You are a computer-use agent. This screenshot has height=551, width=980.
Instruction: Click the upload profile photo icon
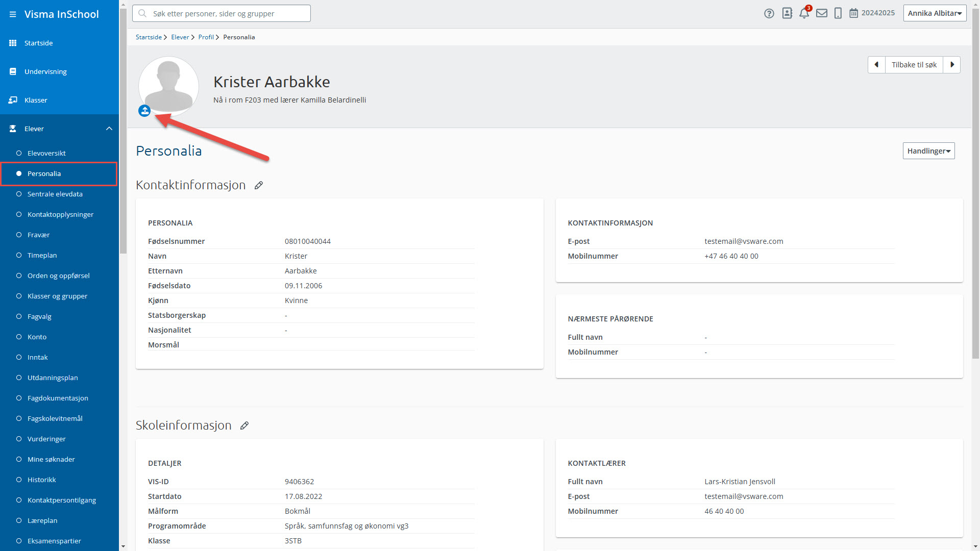point(144,111)
